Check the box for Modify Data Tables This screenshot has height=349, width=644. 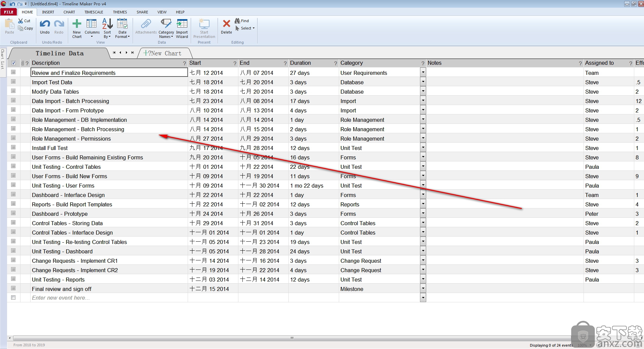13,91
